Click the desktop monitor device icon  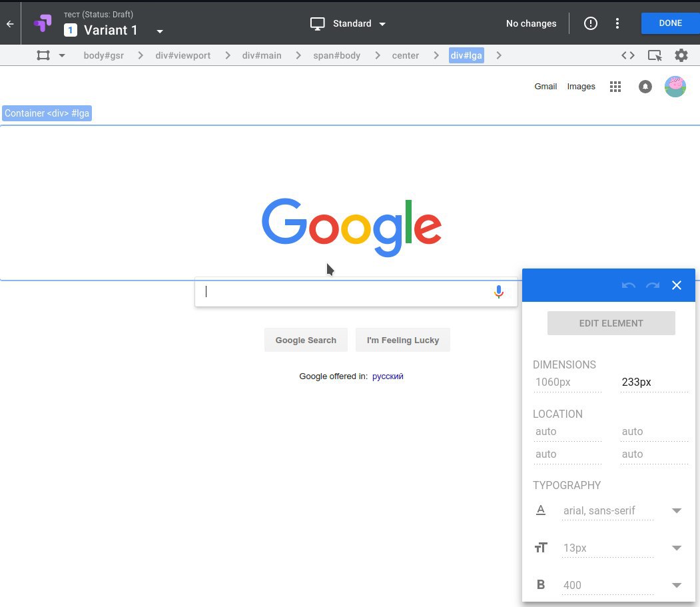click(318, 24)
